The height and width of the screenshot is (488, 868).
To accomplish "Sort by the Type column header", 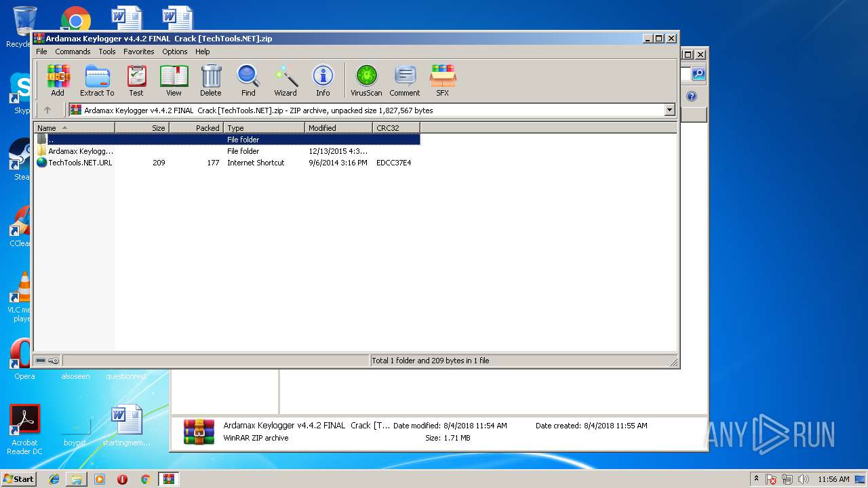I will [x=264, y=127].
